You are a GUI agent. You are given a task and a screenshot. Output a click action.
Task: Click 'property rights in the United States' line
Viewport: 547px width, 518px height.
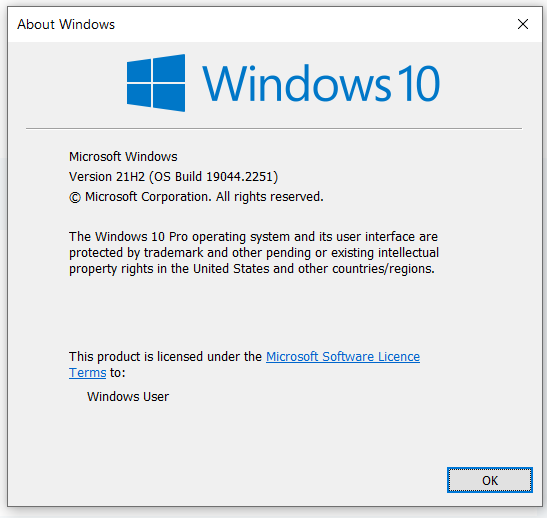[169, 269]
